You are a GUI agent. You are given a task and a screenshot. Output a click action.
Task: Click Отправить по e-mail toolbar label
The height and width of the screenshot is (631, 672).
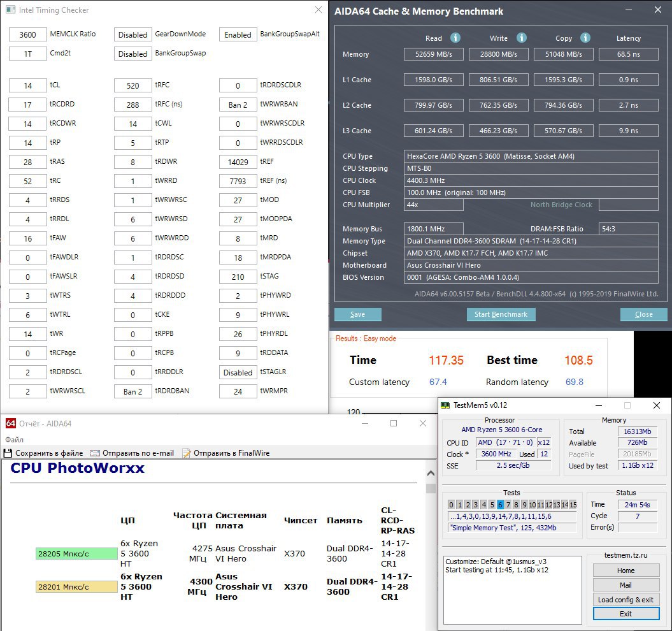[138, 453]
